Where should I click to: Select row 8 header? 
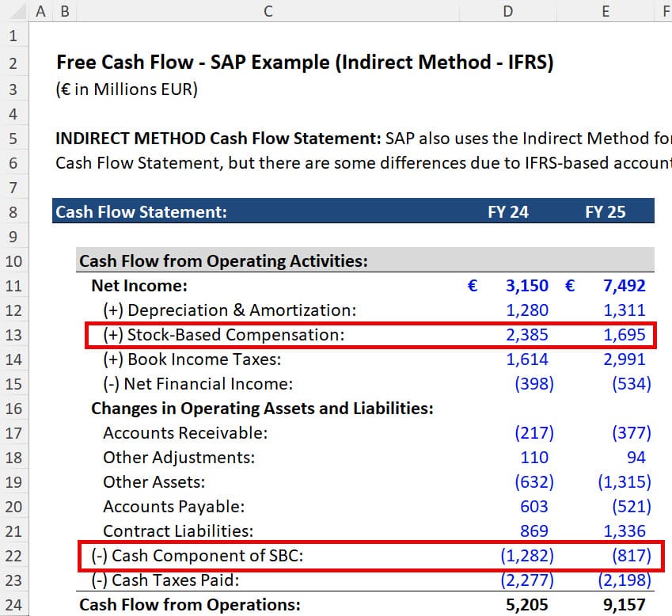(x=14, y=211)
